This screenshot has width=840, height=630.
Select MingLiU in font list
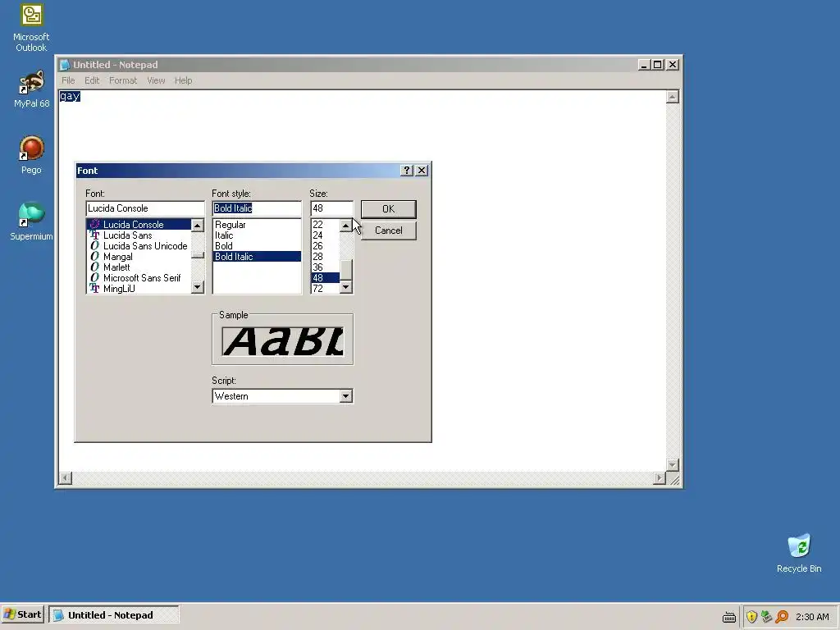138,288
